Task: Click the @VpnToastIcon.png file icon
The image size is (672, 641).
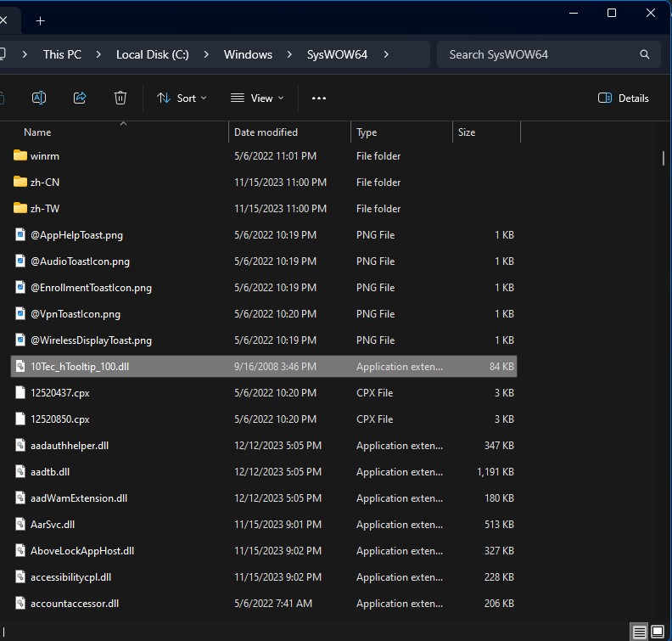Action: [20, 313]
